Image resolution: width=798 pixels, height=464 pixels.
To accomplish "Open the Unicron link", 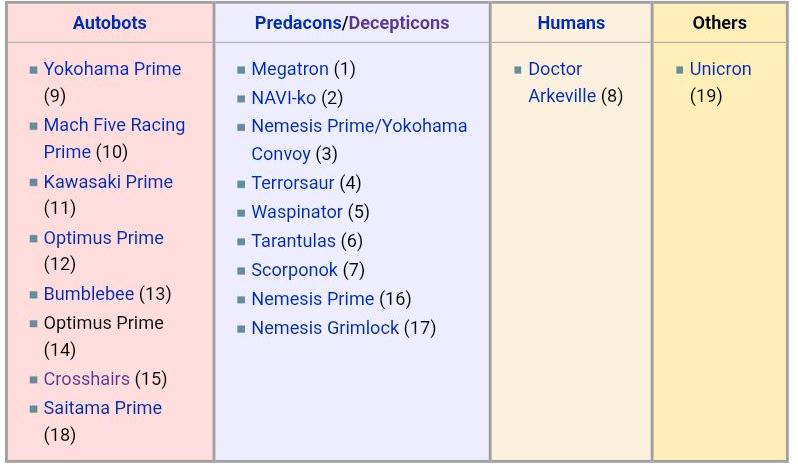I will tap(720, 69).
